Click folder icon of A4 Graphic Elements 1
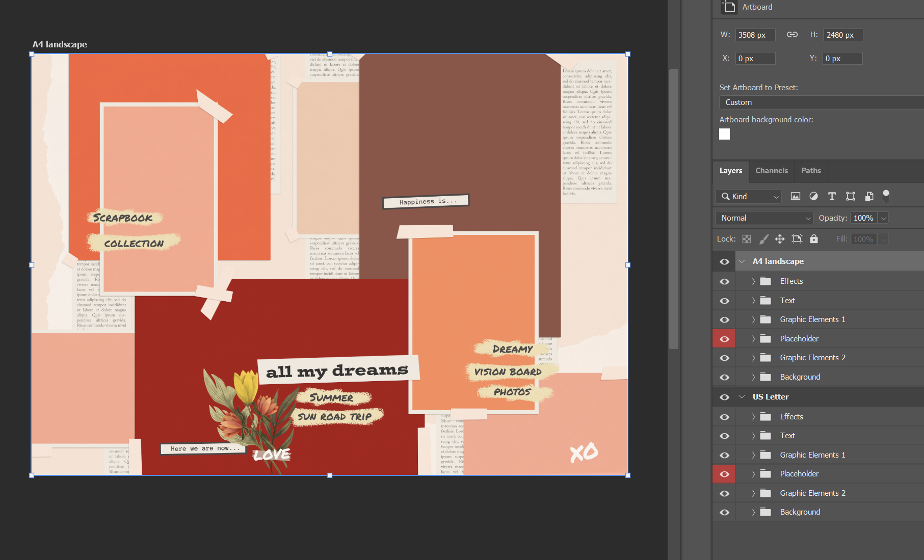 (x=765, y=319)
